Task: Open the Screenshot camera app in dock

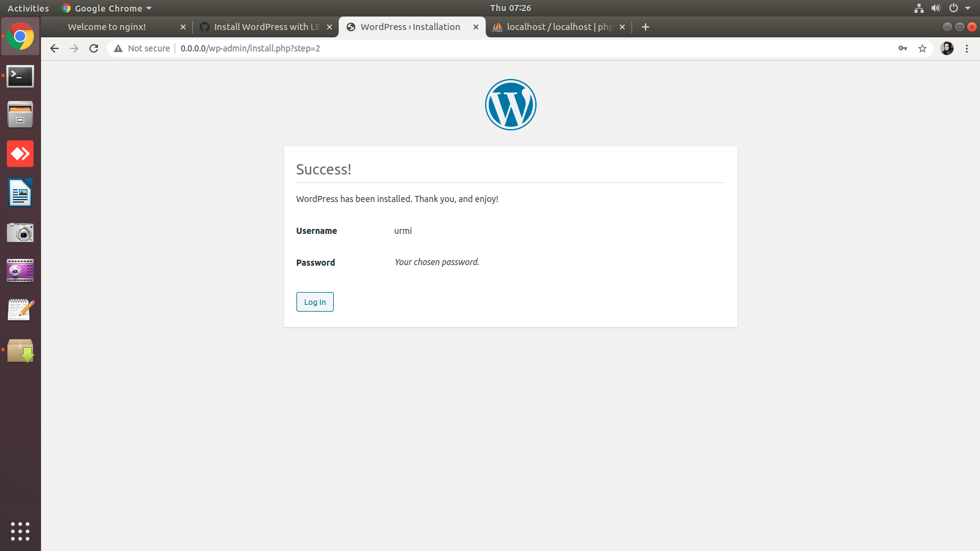Action: [x=20, y=232]
